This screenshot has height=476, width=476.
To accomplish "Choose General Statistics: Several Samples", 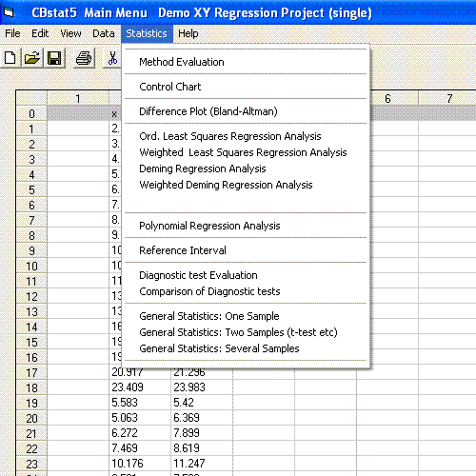I will (x=246, y=348).
